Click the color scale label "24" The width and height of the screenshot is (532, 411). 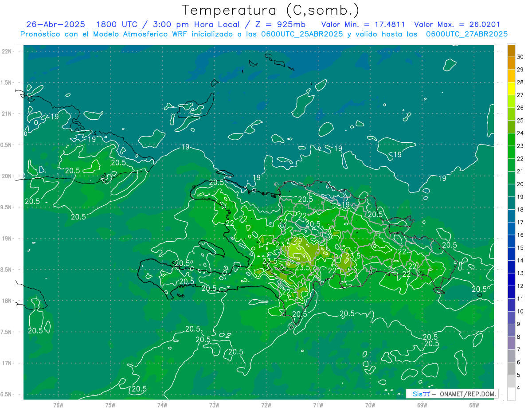520,133
